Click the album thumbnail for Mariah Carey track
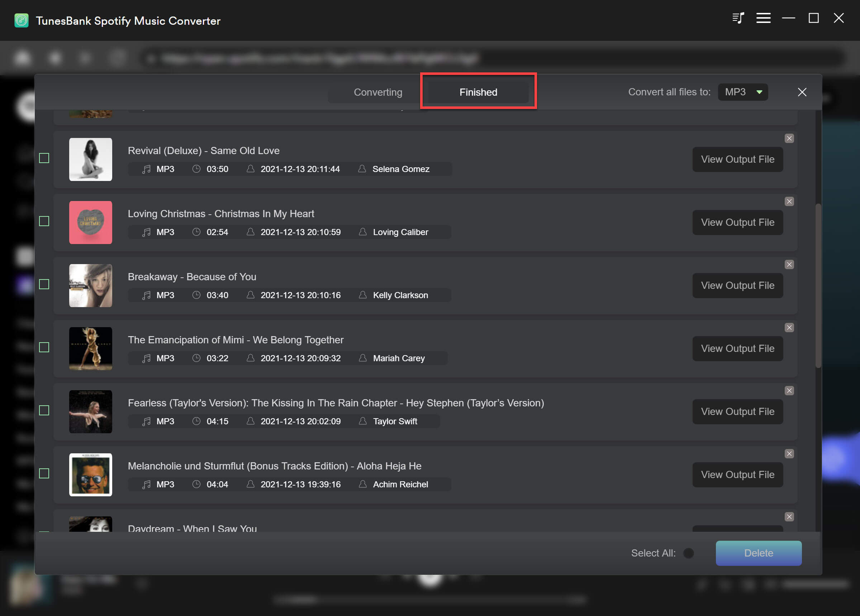This screenshot has width=860, height=616. pyautogui.click(x=91, y=348)
